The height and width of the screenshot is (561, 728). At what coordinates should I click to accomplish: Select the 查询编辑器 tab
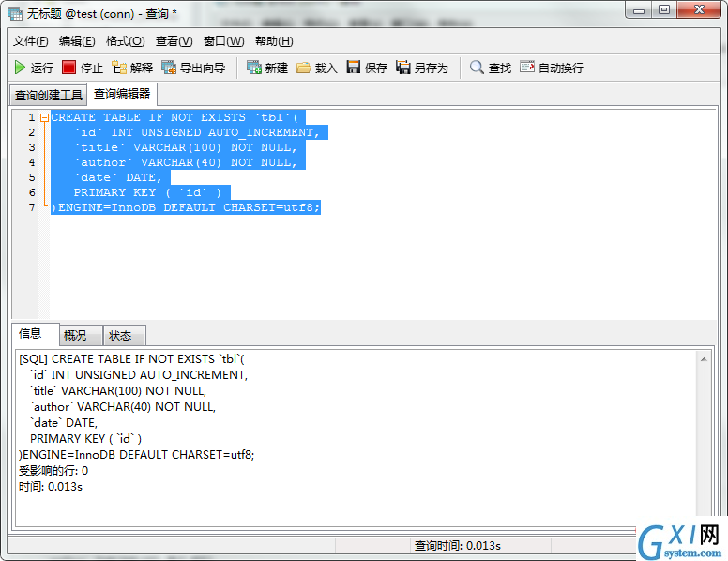[x=122, y=94]
